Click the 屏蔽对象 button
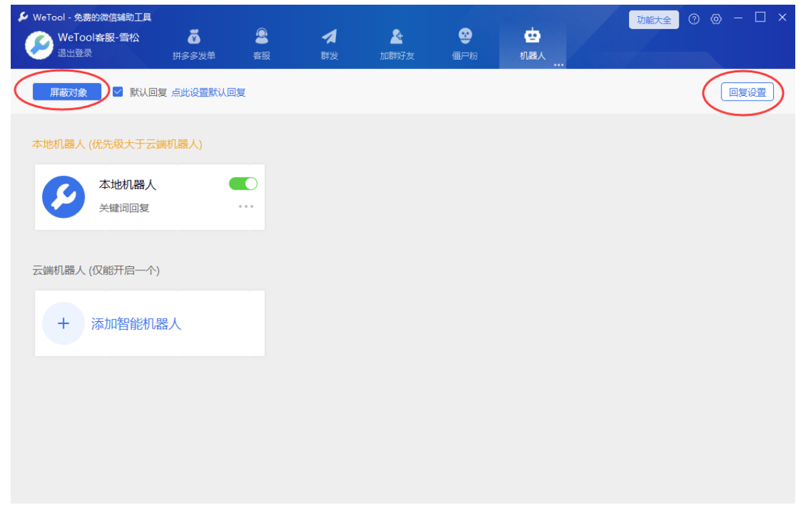 tap(68, 93)
